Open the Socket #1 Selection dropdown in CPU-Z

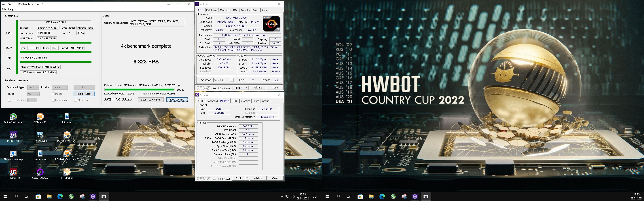[224, 80]
